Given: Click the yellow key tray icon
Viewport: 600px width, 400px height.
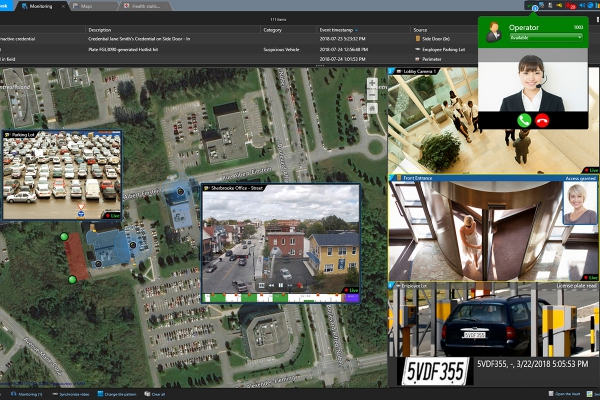Looking at the screenshot, I should tap(559, 5).
